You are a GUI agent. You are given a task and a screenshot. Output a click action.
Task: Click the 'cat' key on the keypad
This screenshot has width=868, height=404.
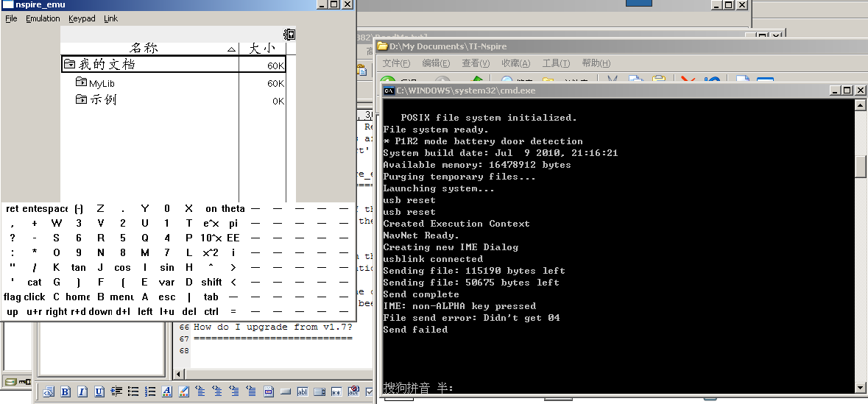pyautogui.click(x=35, y=282)
